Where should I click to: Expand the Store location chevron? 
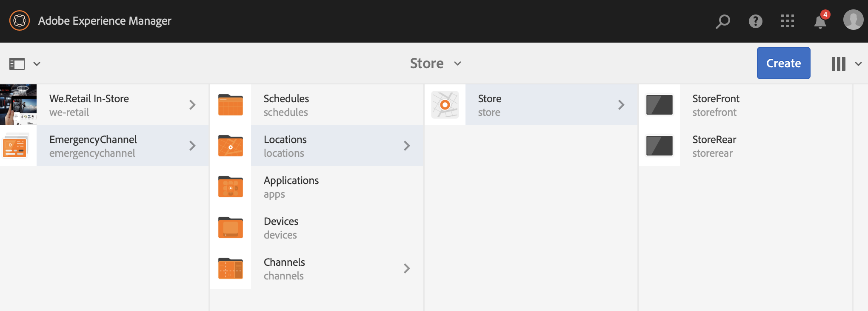click(x=621, y=105)
